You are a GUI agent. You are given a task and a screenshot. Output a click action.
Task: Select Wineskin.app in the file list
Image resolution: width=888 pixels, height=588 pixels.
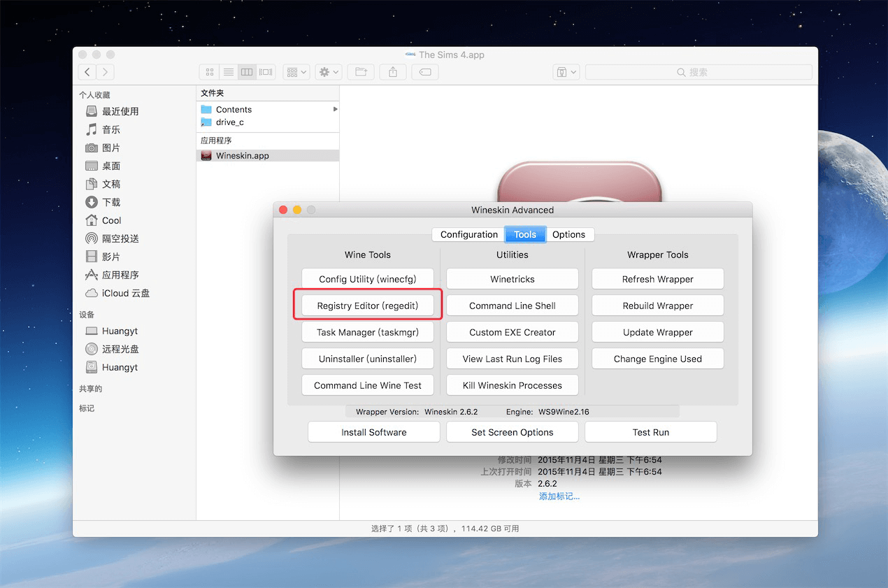pyautogui.click(x=268, y=156)
